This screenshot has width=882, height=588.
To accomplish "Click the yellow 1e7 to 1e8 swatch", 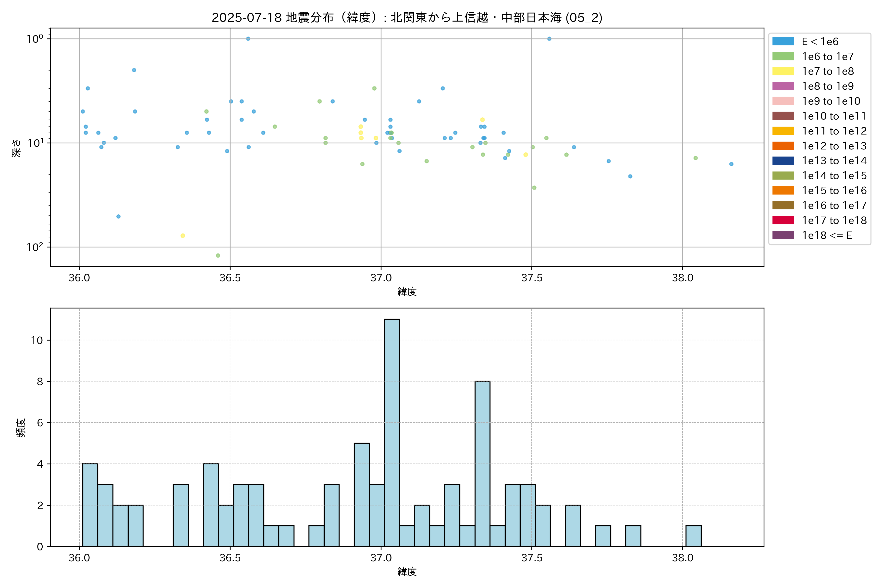I will click(783, 71).
